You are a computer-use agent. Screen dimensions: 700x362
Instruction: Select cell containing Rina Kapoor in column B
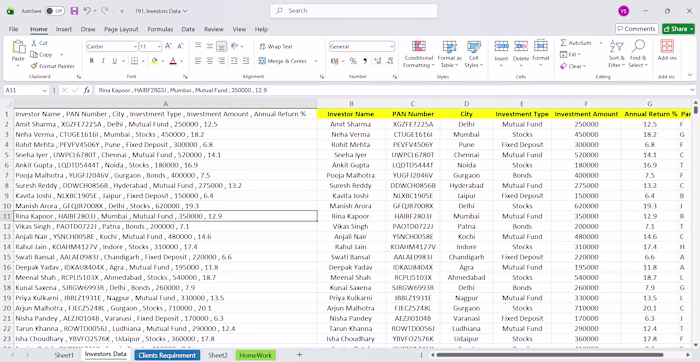pyautogui.click(x=351, y=216)
